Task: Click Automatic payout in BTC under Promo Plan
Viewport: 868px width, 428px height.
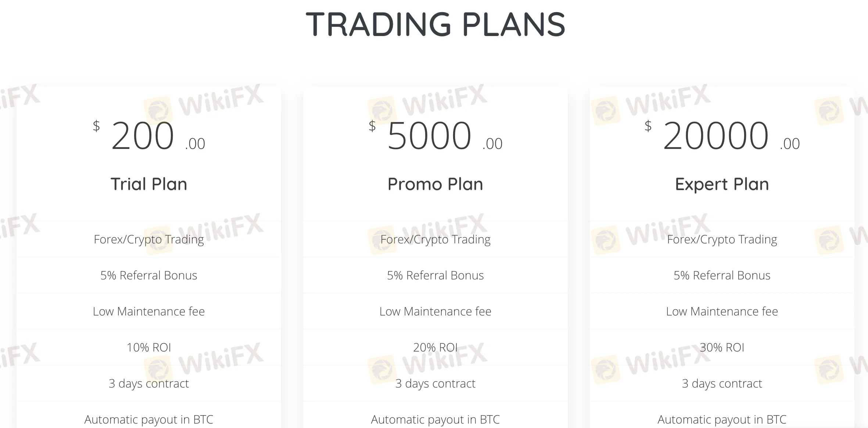Action: pyautogui.click(x=435, y=420)
